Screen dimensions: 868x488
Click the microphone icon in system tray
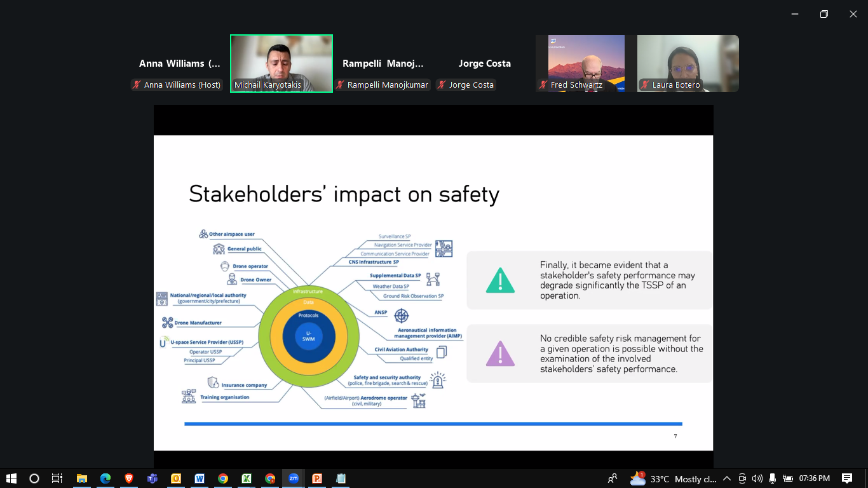(772, 478)
